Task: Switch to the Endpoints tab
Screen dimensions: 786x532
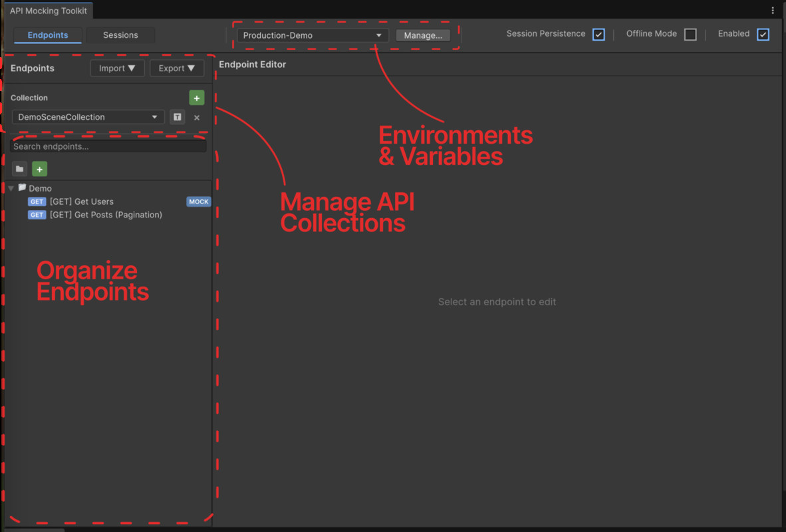Action: [x=48, y=35]
